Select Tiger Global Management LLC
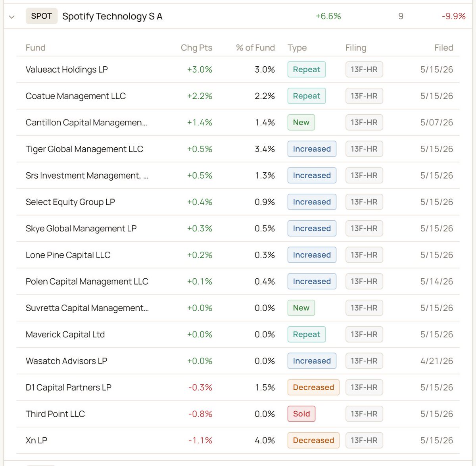 pyautogui.click(x=84, y=149)
